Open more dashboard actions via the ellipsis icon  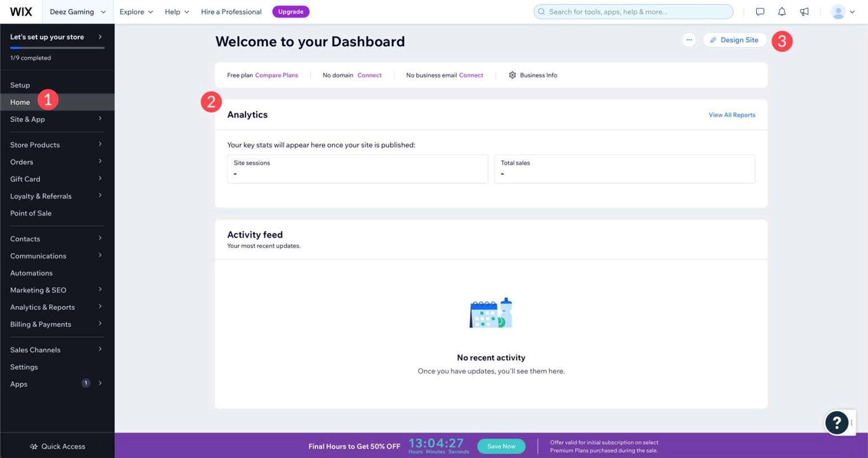[689, 40]
